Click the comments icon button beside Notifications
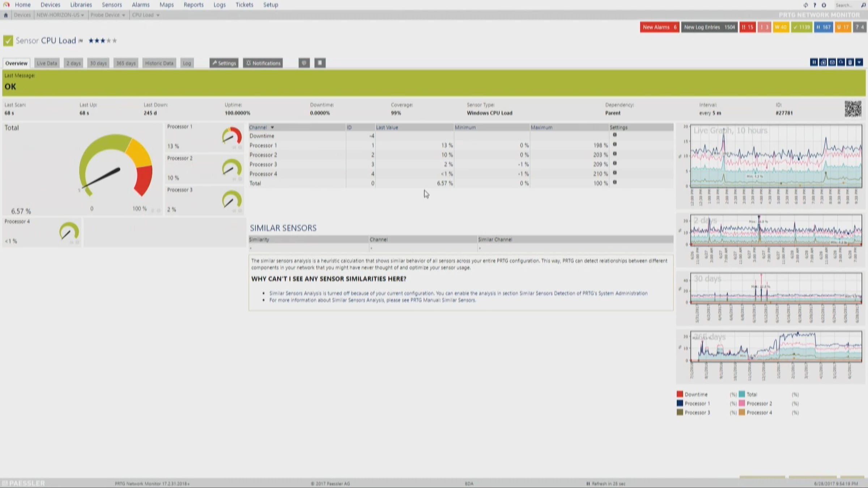This screenshot has height=488, width=868. pos(304,63)
